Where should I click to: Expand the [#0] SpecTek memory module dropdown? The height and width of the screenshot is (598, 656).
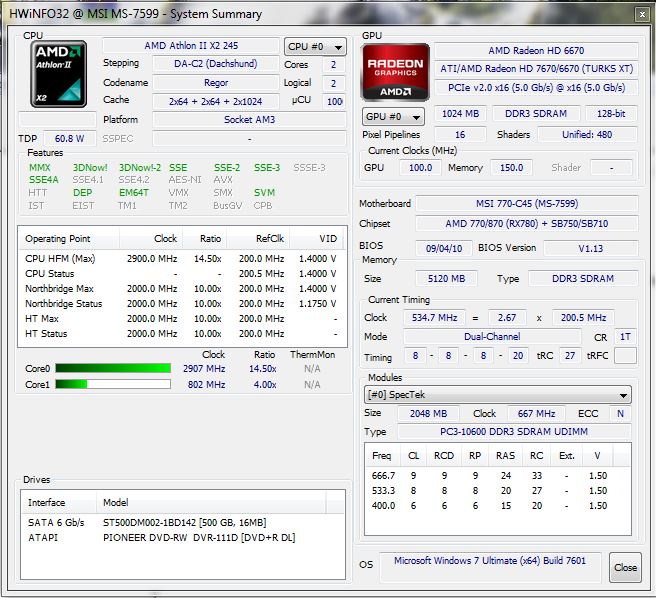point(497,395)
